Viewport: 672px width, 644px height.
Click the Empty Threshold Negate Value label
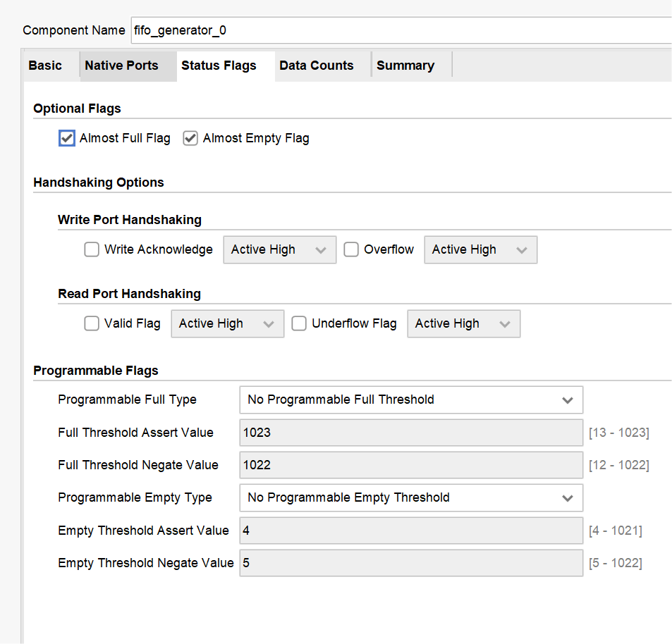pos(146,563)
